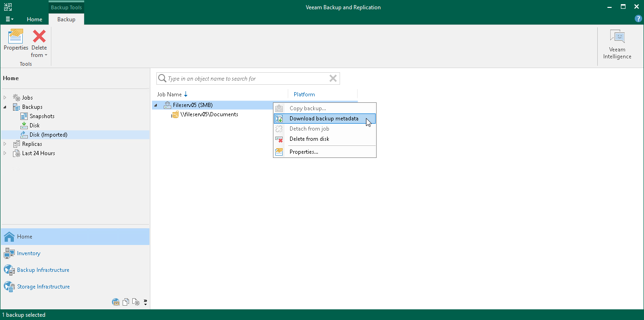Open the main hamburger menu
644x320 pixels.
[9, 19]
